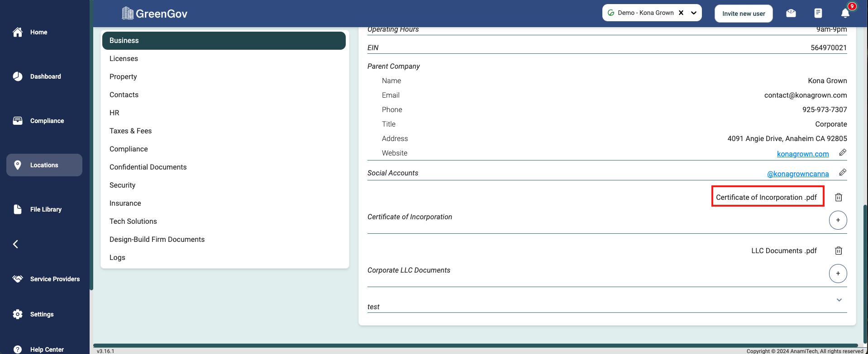Go to Confidential Documents section

[x=148, y=167]
